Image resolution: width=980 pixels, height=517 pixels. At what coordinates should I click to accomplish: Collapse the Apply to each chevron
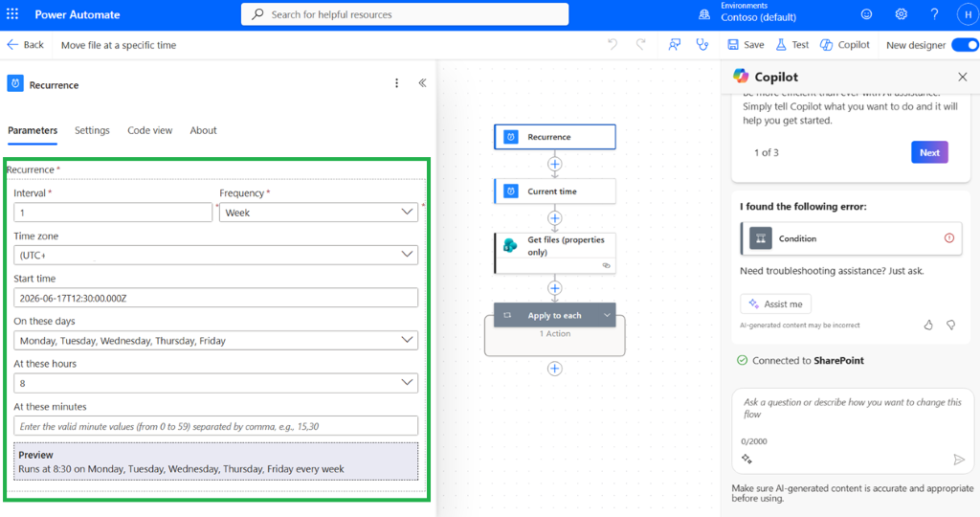pos(607,315)
